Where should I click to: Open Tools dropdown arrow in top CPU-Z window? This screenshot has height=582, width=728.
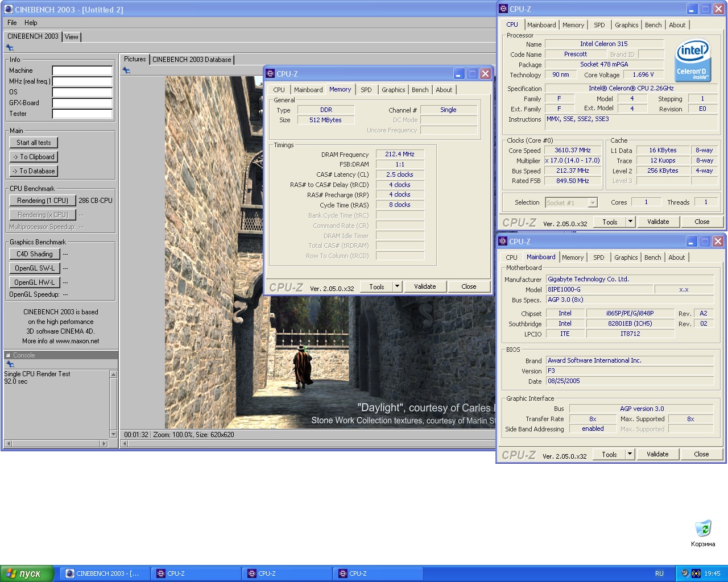630,222
